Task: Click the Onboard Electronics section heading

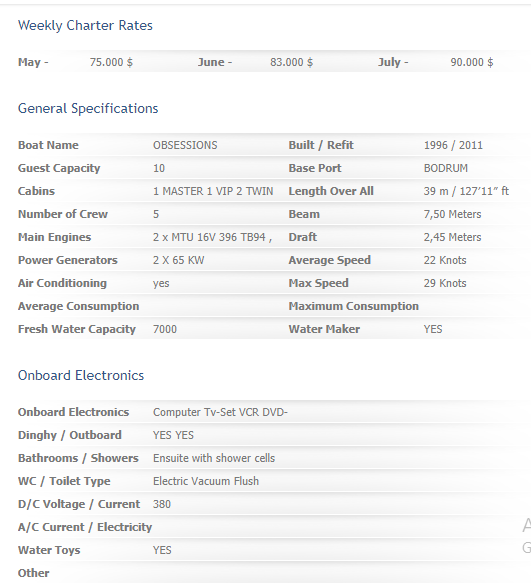Action: click(x=81, y=376)
